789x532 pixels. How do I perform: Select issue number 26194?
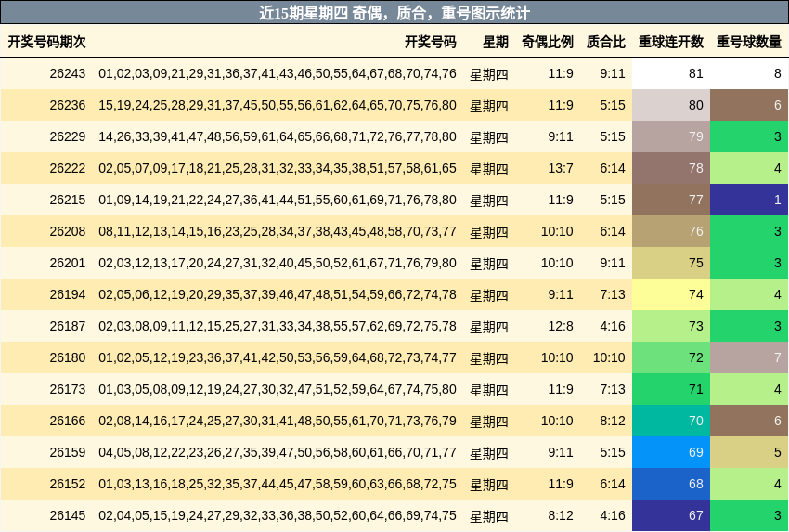pos(68,294)
